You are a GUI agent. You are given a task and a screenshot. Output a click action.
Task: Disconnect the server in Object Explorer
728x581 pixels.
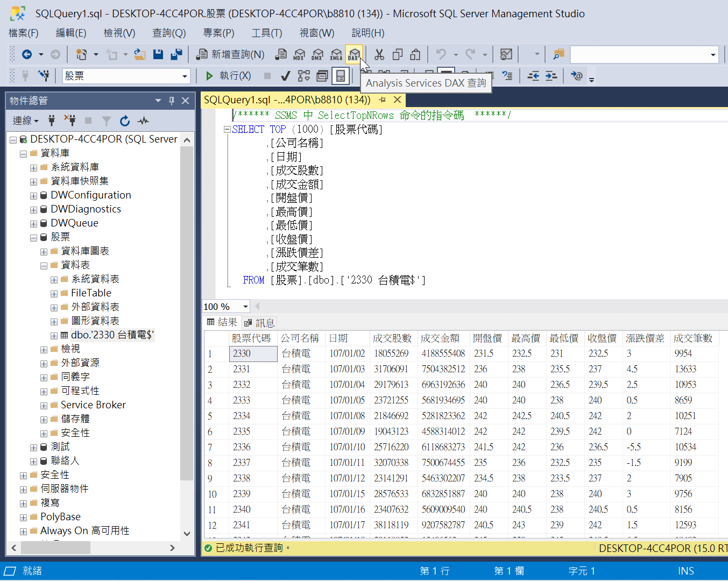[70, 121]
